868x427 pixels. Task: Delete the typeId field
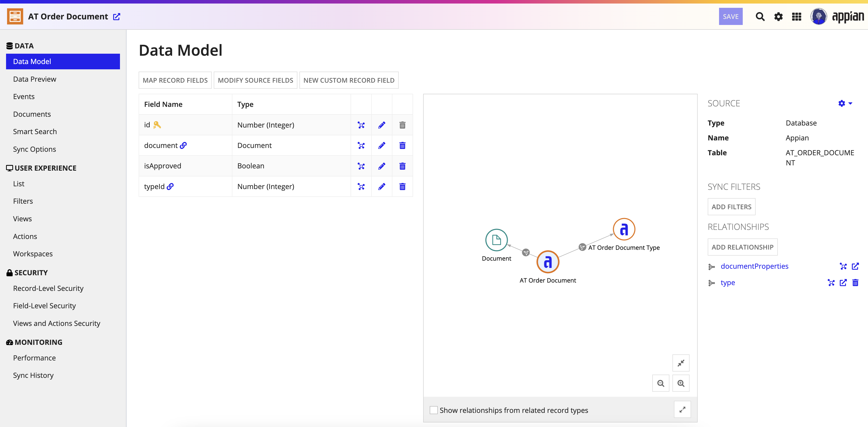(x=402, y=187)
